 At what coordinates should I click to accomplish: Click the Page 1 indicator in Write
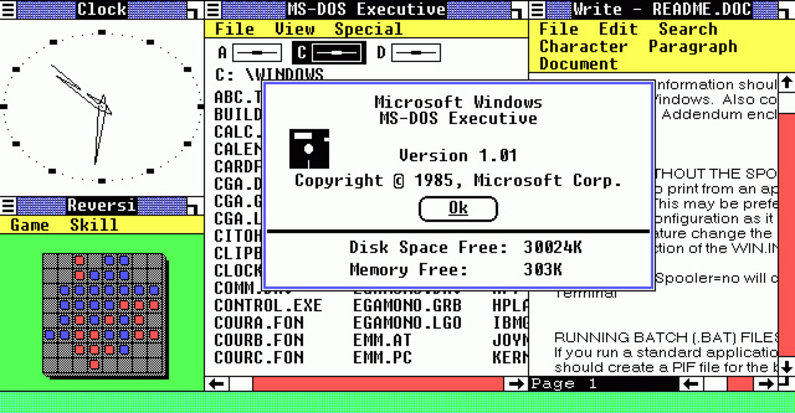pos(563,384)
